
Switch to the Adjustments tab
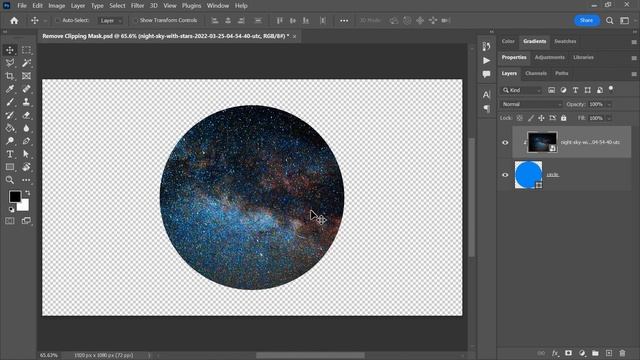tap(549, 58)
